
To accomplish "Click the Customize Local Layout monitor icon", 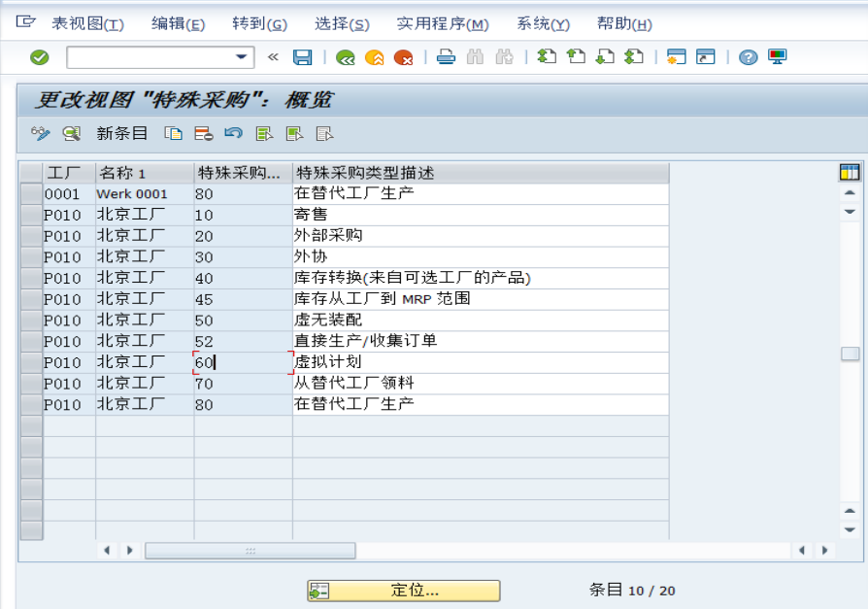I will tap(777, 56).
